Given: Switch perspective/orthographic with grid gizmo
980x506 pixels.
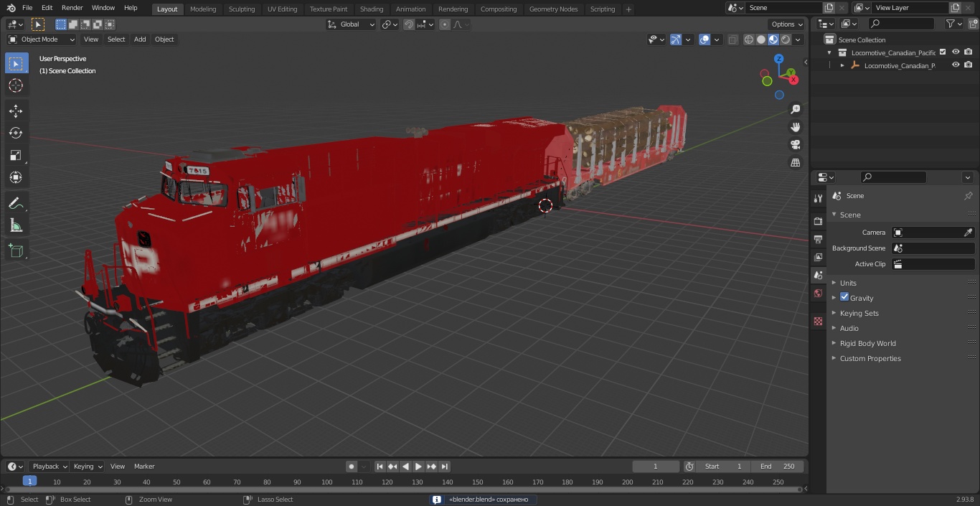Looking at the screenshot, I should point(796,163).
